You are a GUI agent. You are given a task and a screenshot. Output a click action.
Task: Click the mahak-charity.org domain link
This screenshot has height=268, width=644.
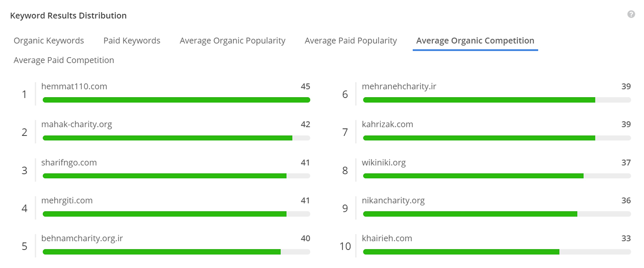pyautogui.click(x=77, y=124)
